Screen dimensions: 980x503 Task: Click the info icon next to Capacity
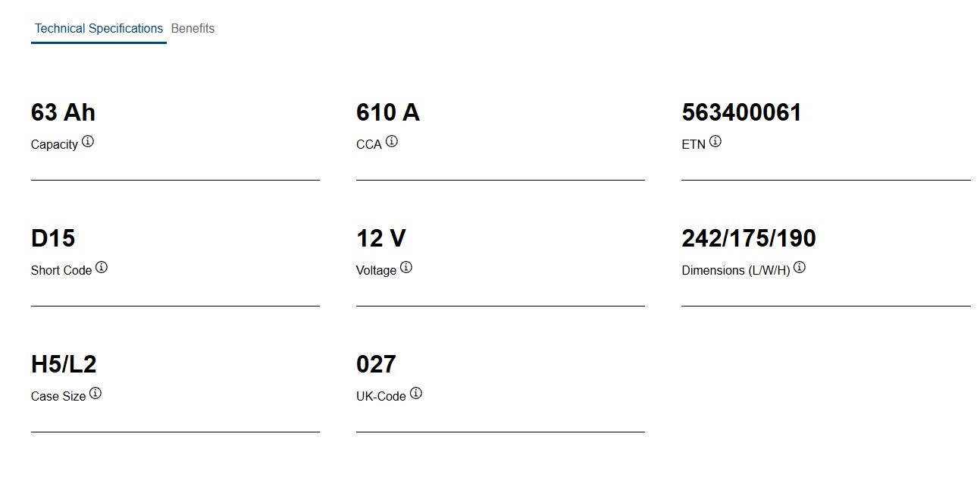tap(88, 141)
